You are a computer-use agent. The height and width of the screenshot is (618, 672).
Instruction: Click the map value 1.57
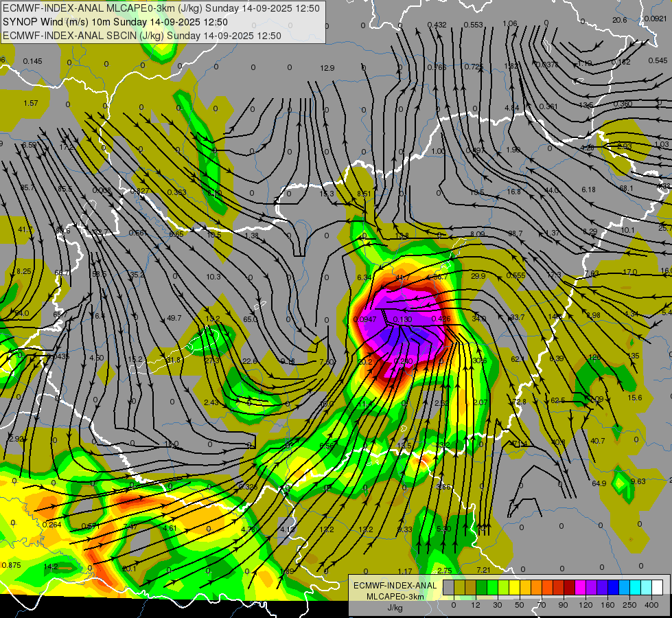[31, 103]
